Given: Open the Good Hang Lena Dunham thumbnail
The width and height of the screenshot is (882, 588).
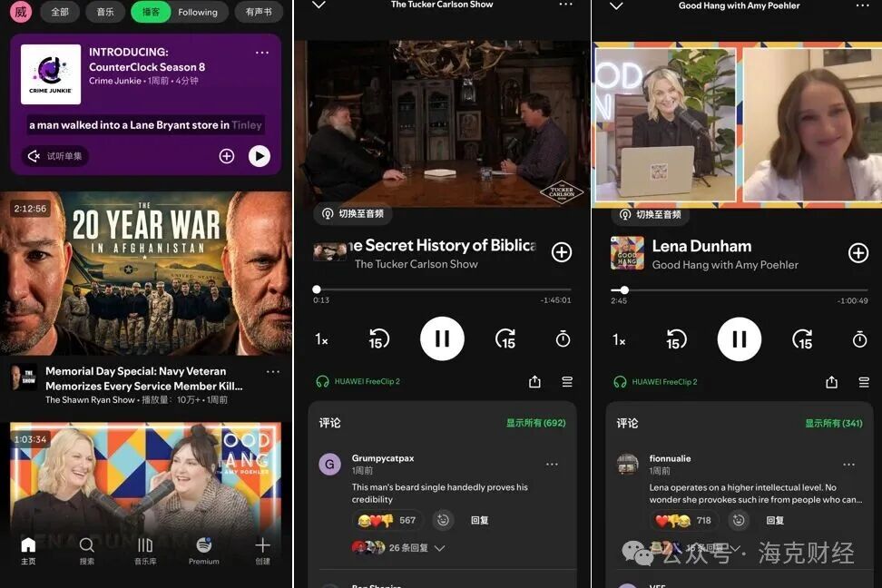Looking at the screenshot, I should tap(146, 478).
